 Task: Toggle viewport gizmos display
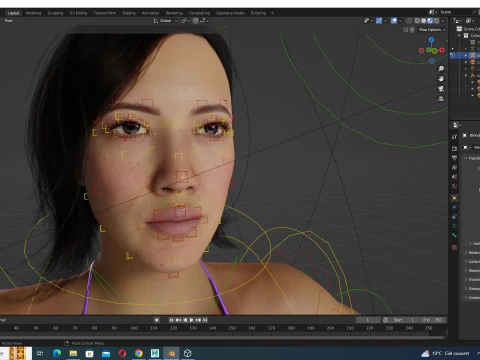(379, 21)
